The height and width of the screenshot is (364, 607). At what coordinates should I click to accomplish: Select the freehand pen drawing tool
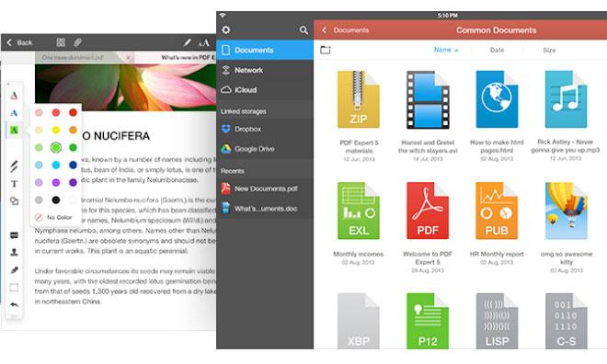(x=14, y=166)
